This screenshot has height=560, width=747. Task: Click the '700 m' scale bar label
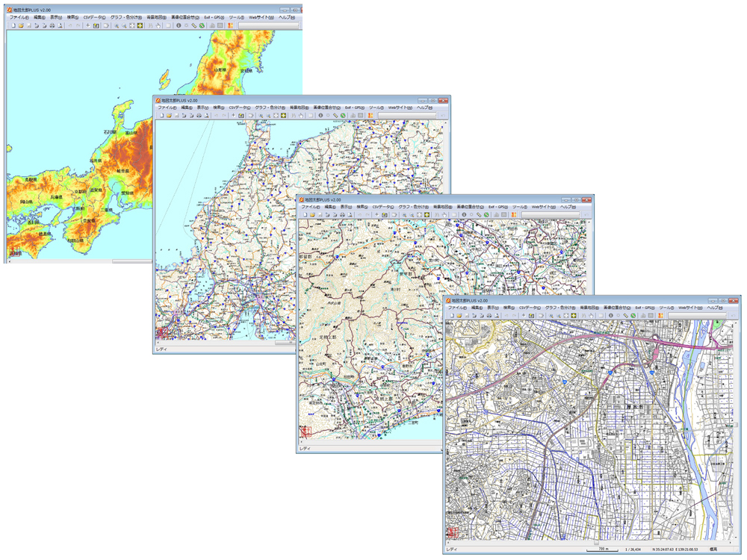tap(603, 549)
